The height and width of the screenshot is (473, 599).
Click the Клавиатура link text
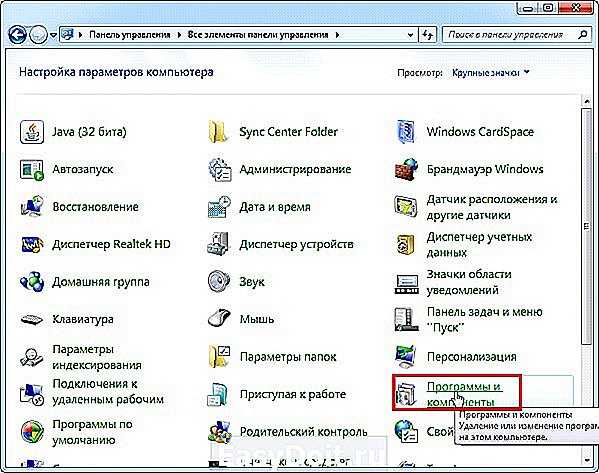coord(83,319)
